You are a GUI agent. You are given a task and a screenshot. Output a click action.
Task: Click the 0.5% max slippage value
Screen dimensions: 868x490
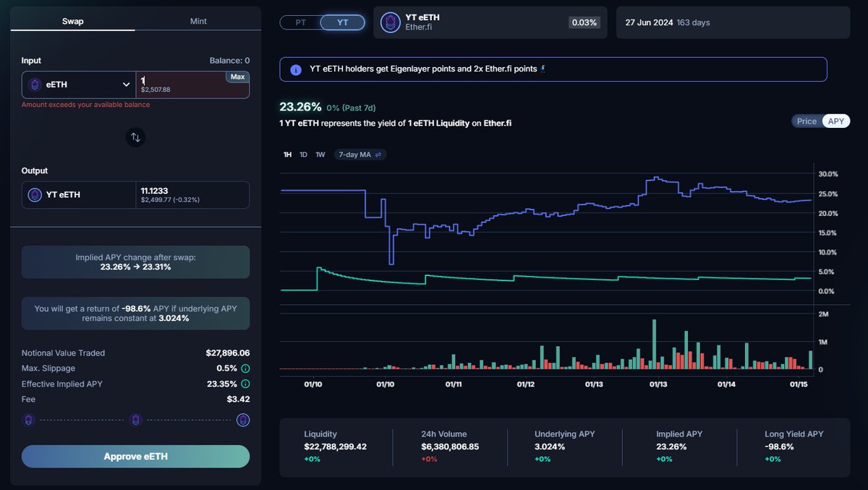[226, 369]
